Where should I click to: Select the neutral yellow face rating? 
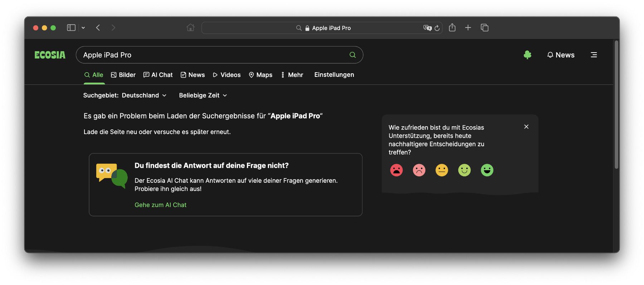tap(441, 170)
